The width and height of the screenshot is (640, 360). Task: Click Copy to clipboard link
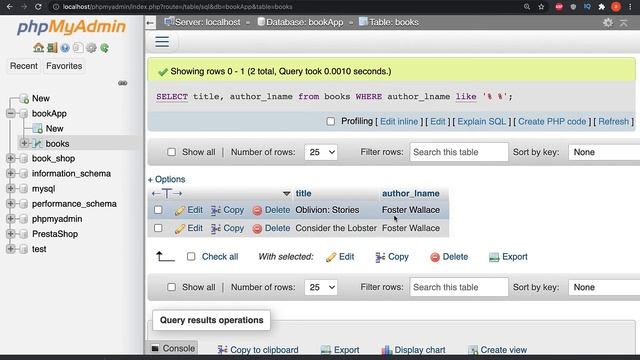tap(258, 350)
